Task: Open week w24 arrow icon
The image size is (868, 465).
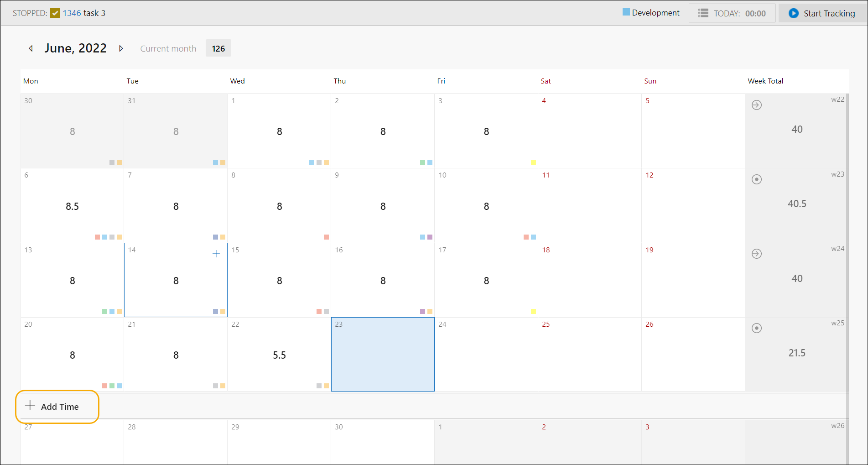Action: 757,254
